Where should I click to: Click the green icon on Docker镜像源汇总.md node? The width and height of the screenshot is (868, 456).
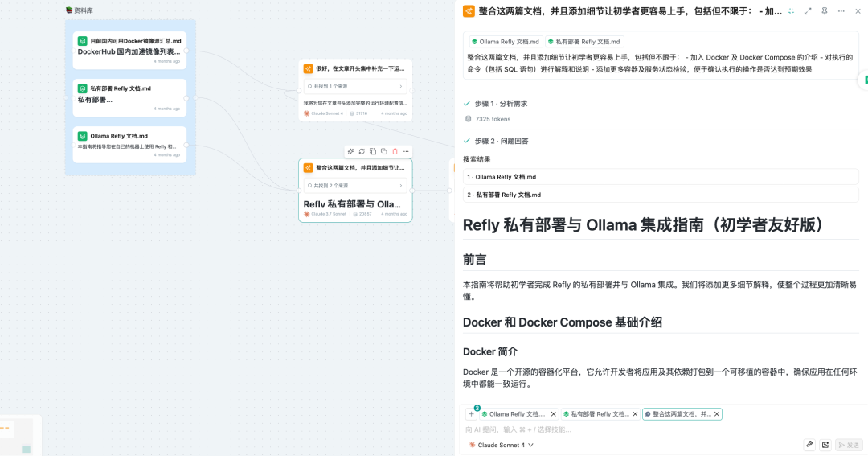tap(82, 41)
